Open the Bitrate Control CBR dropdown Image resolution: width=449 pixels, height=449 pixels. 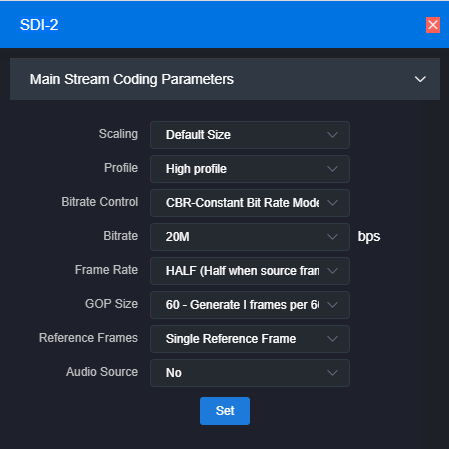click(x=250, y=203)
